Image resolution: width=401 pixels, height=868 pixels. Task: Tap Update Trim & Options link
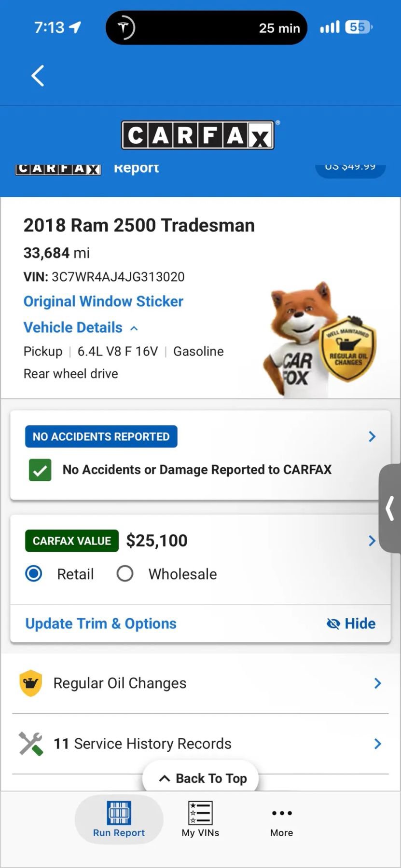pyautogui.click(x=101, y=624)
